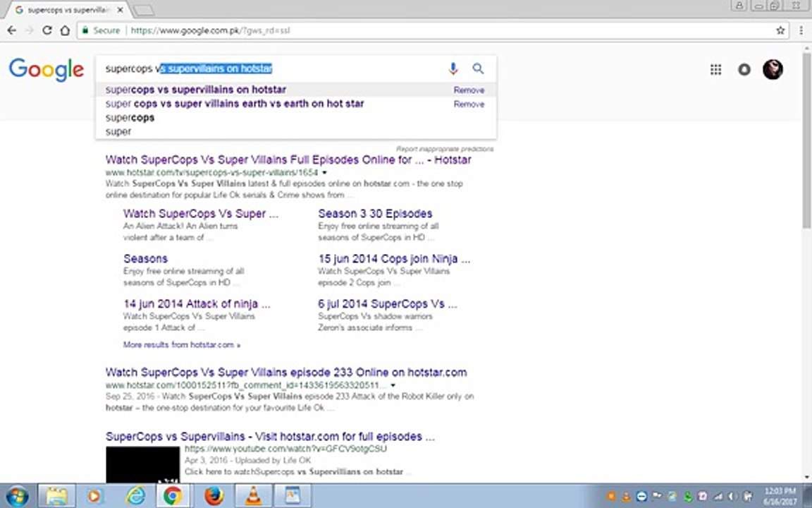The height and width of the screenshot is (508, 812).
Task: Open 'SuperCops vs Supervillains - Visit hotstar.com' result
Action: click(270, 437)
